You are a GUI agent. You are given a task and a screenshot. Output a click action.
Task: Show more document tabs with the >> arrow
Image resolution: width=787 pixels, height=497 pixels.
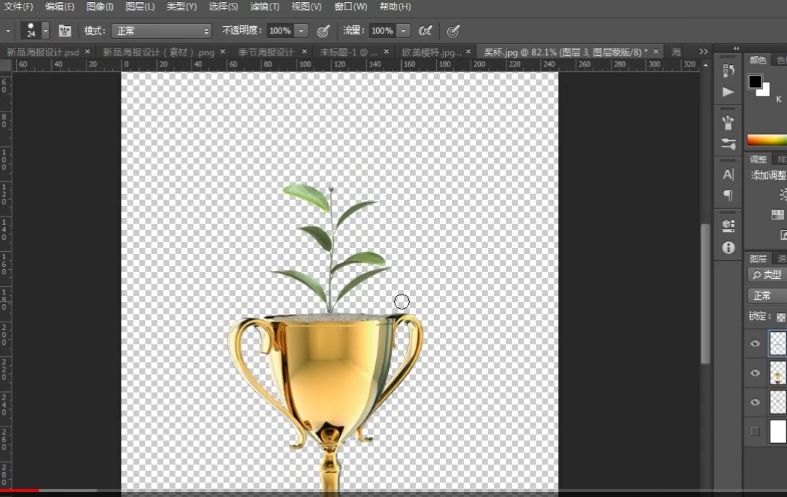703,52
